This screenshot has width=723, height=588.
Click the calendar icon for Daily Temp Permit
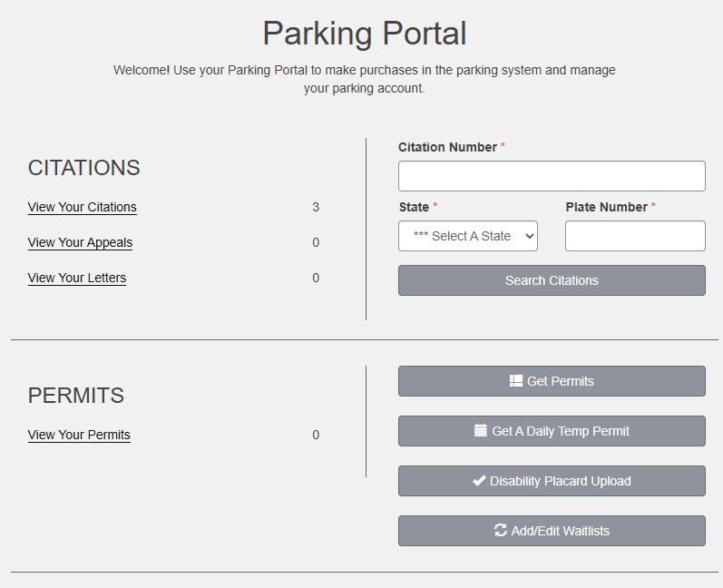tap(481, 431)
